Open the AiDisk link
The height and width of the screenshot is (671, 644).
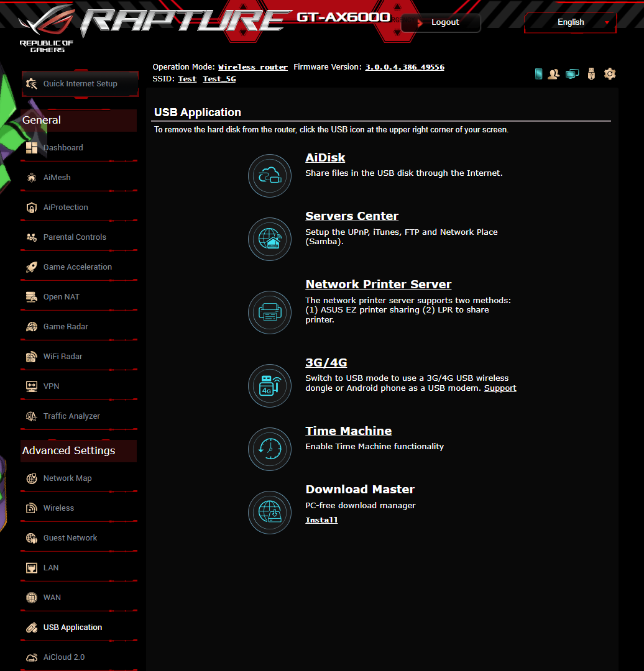pyautogui.click(x=325, y=157)
